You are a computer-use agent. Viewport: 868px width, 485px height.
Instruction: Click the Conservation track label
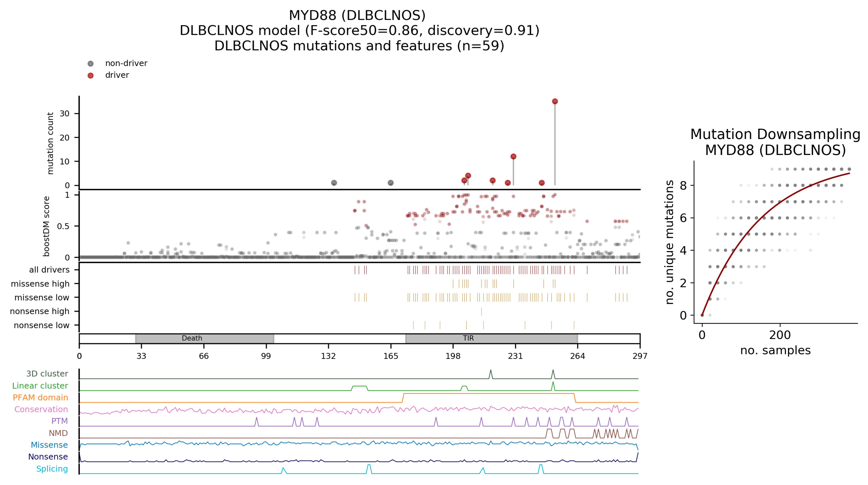pos(41,409)
